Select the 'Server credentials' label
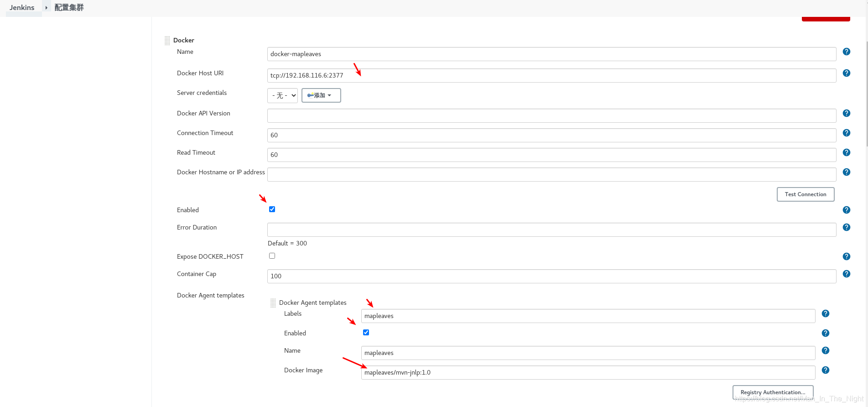868x407 pixels. click(x=202, y=93)
